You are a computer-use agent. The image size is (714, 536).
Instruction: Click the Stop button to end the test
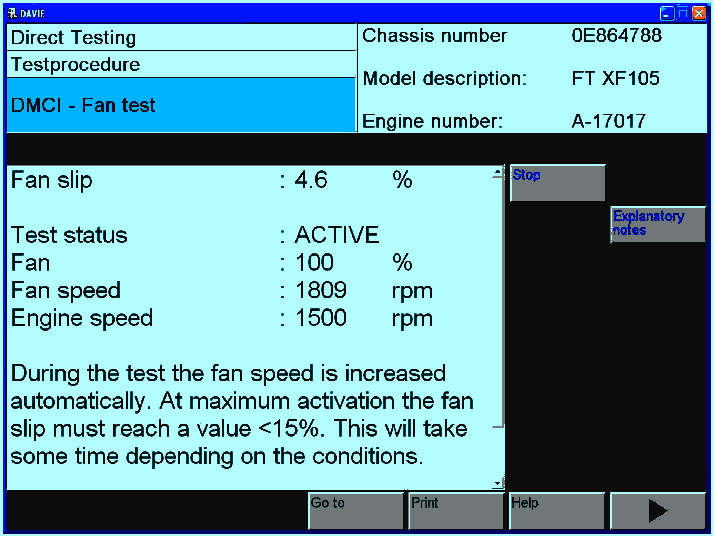coord(557,183)
